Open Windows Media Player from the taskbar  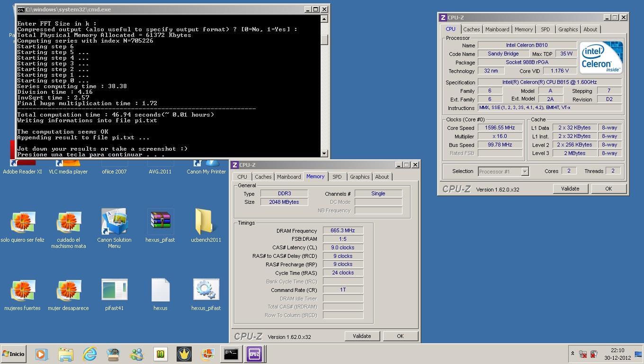[42, 354]
